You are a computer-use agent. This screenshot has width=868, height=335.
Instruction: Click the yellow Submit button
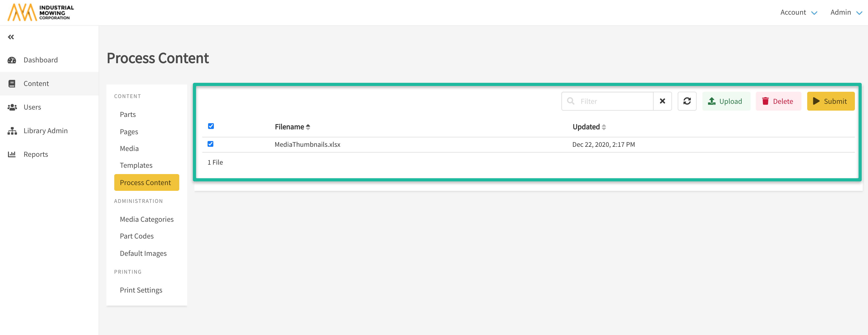830,101
